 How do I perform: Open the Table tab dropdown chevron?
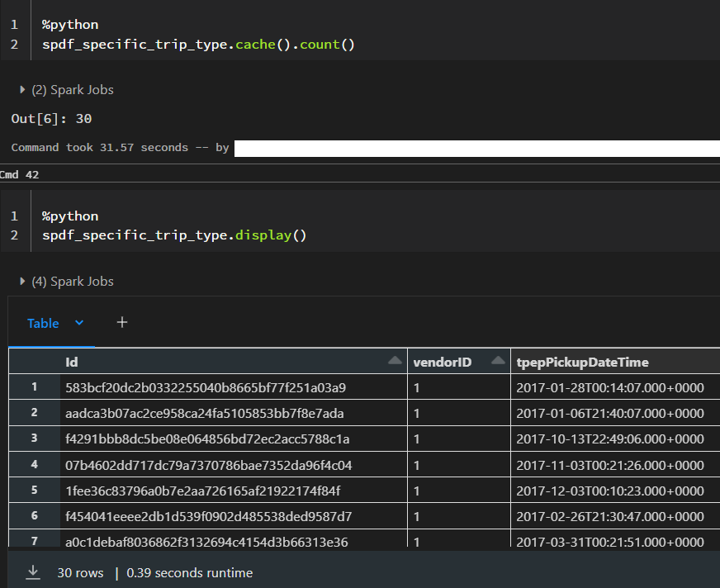(79, 323)
